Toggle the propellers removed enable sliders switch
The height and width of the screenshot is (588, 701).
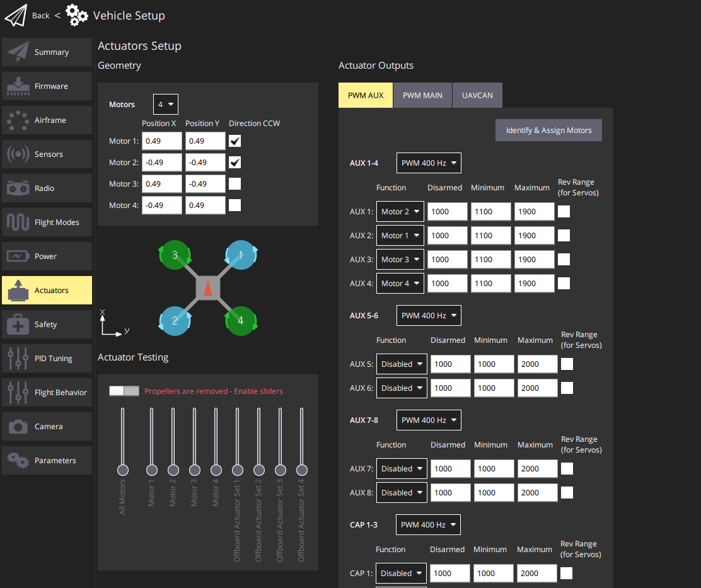click(x=124, y=391)
